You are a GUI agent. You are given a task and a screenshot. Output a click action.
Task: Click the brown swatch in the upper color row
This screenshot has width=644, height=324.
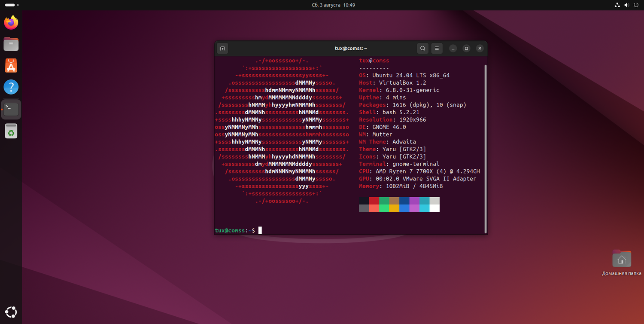[x=394, y=201]
